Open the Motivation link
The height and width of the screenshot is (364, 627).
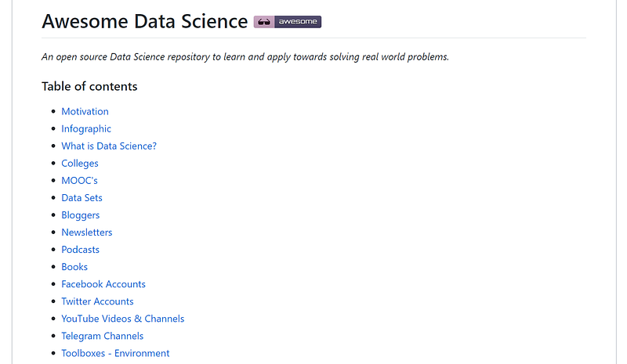[85, 112]
